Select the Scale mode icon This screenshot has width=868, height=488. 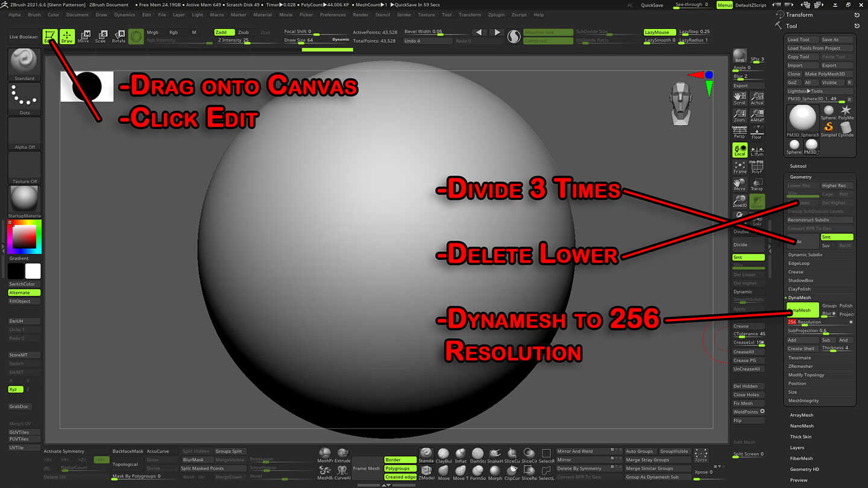coord(100,37)
